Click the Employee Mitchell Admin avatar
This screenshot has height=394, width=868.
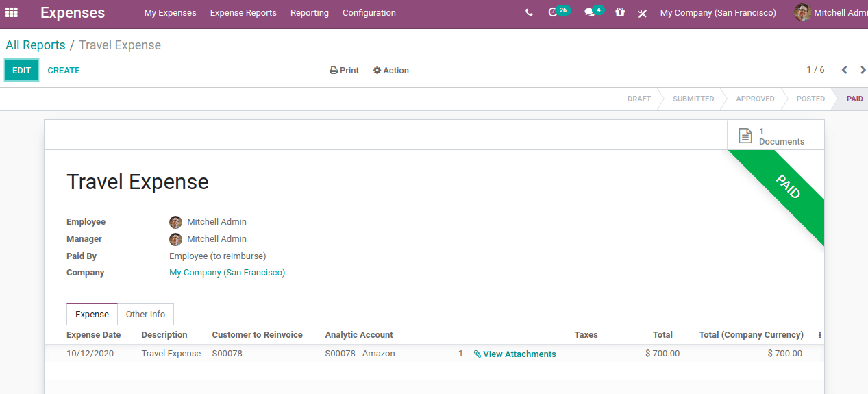click(x=176, y=222)
